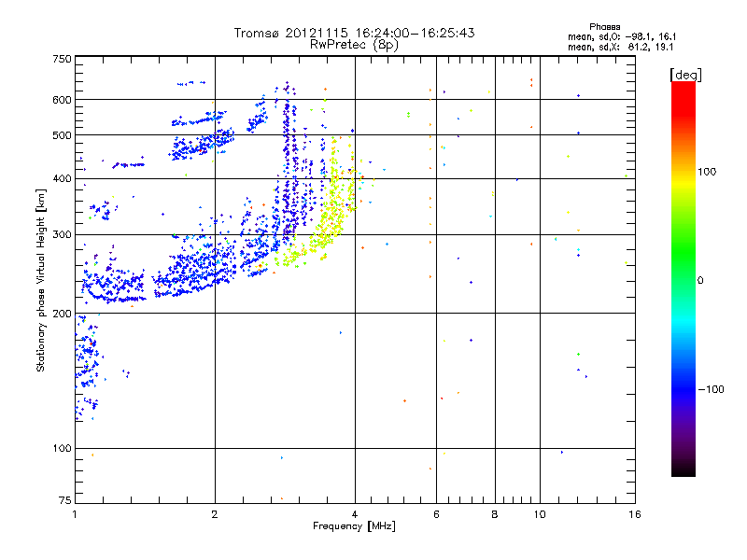Click the Phases statistics heading
The image size is (747, 560).
pos(604,27)
